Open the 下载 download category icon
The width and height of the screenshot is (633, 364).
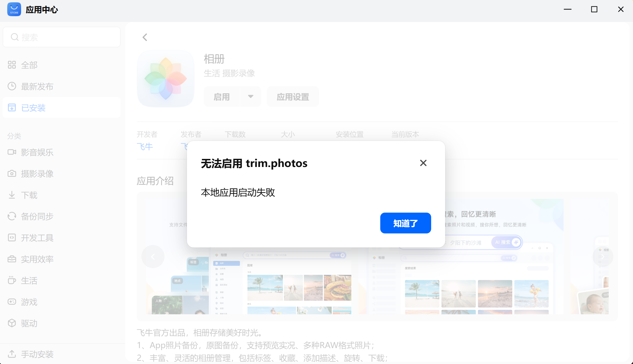point(12,195)
